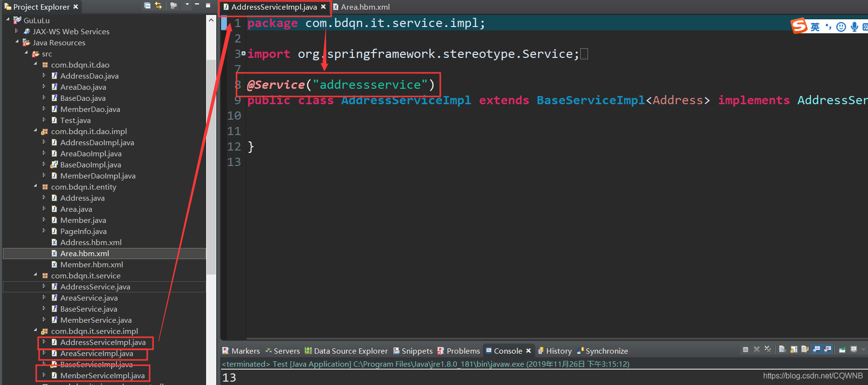Open the Snippets view tab
Screen dimensions: 868x385
[x=413, y=351]
